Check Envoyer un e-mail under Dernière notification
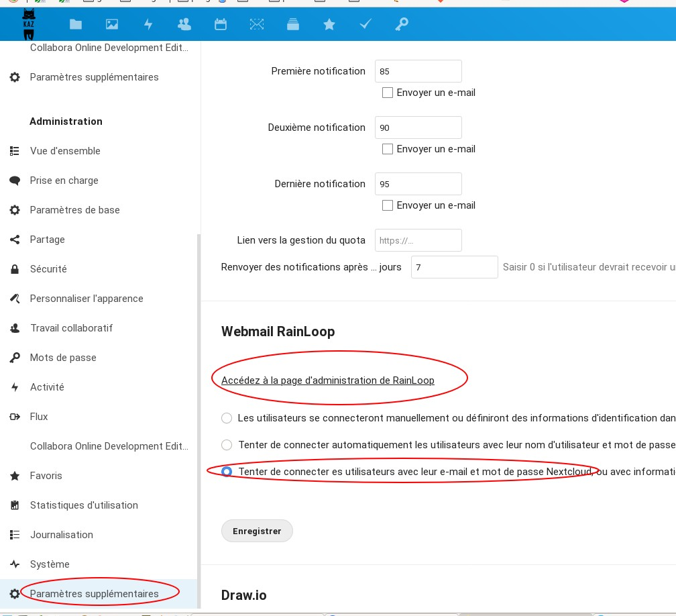The image size is (676, 616). 388,205
